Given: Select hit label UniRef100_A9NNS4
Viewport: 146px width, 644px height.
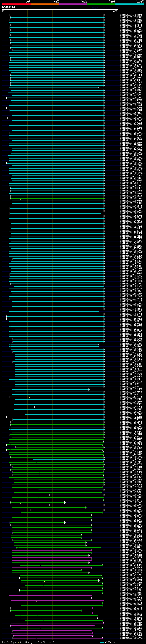Looking at the screenshot, I should (131, 37).
